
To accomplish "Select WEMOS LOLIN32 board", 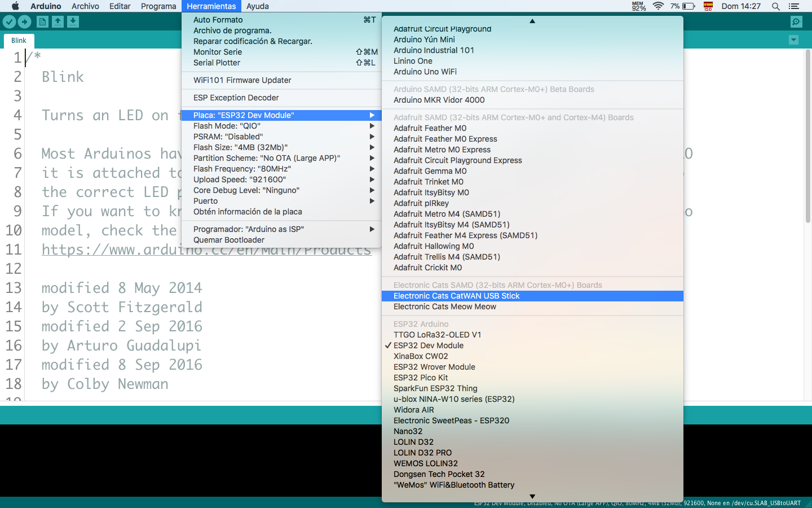I will (x=532, y=463).
